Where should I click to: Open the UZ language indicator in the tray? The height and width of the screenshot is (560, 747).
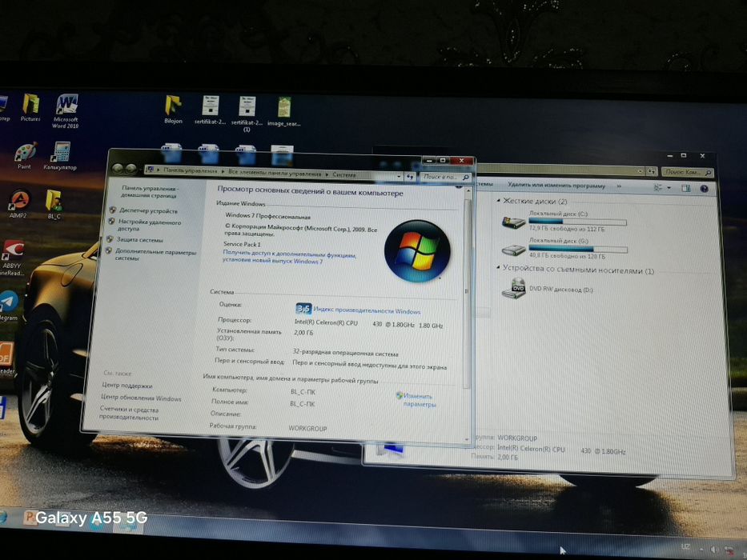pyautogui.click(x=685, y=547)
